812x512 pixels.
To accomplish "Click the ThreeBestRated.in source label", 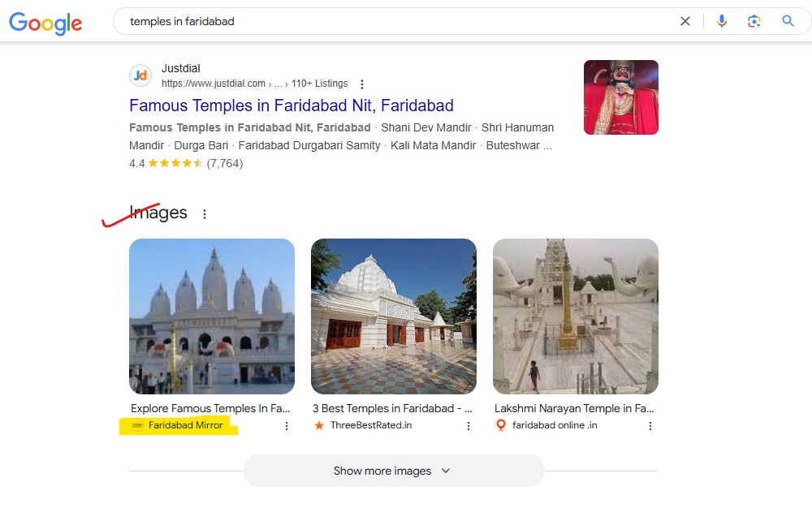I will (371, 425).
